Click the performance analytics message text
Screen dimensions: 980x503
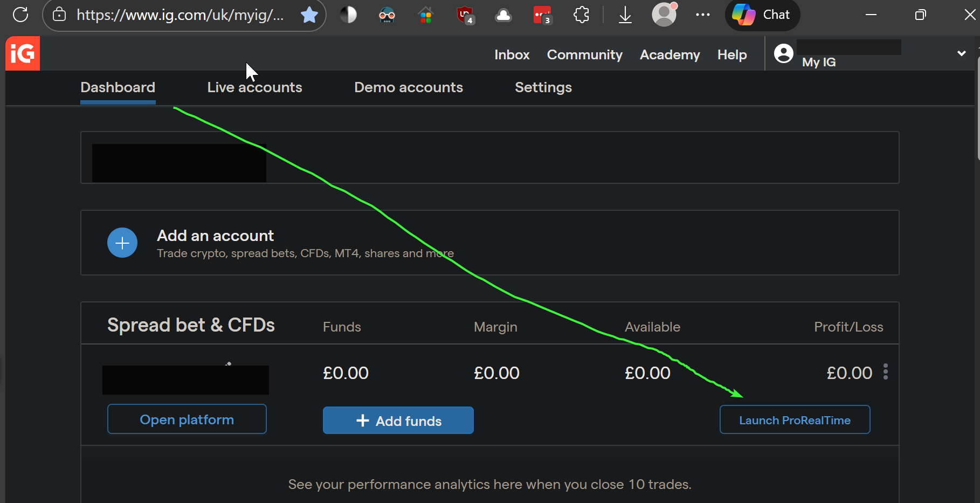489,485
